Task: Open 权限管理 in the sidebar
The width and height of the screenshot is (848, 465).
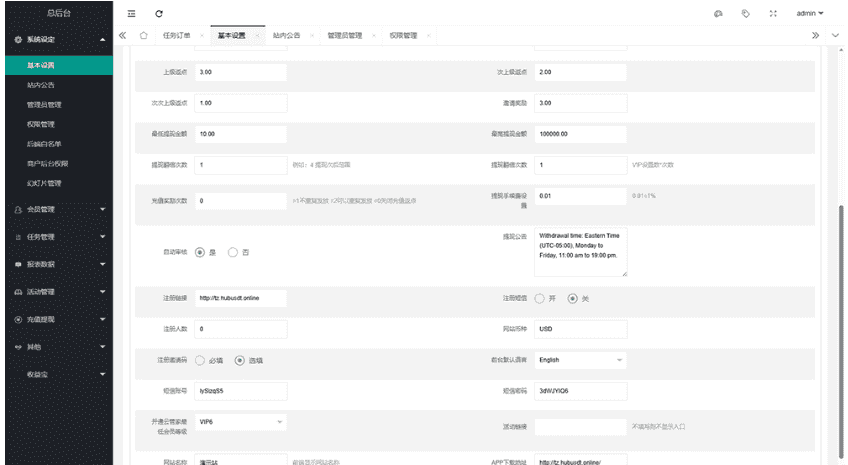Action: pyautogui.click(x=59, y=124)
